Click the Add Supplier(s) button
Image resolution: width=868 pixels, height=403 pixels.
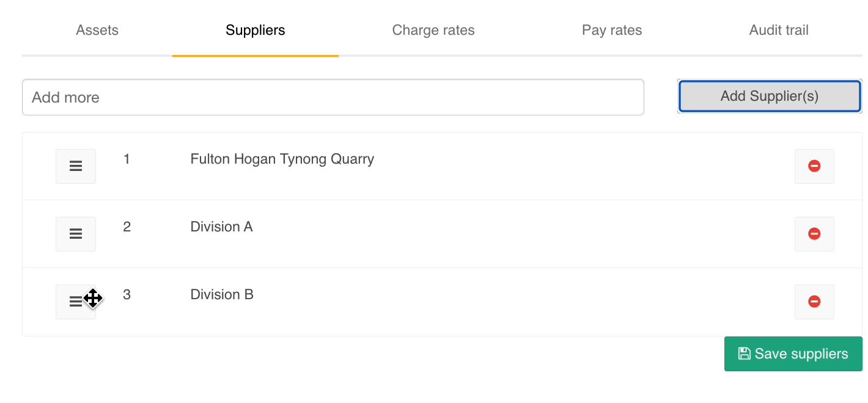770,96
